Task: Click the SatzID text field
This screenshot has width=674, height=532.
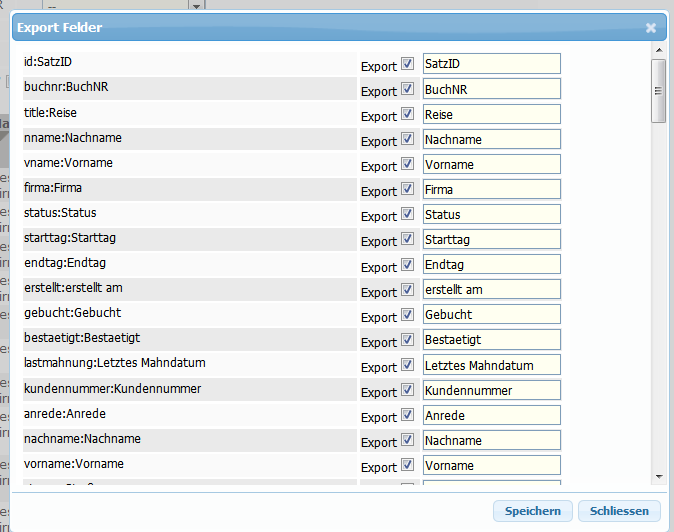Action: [x=491, y=64]
